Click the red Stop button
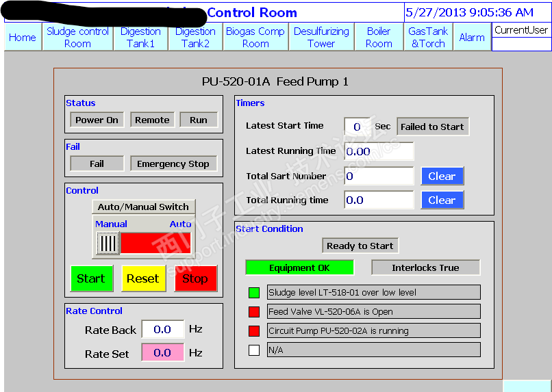This screenshot has width=552, height=392. tap(195, 278)
